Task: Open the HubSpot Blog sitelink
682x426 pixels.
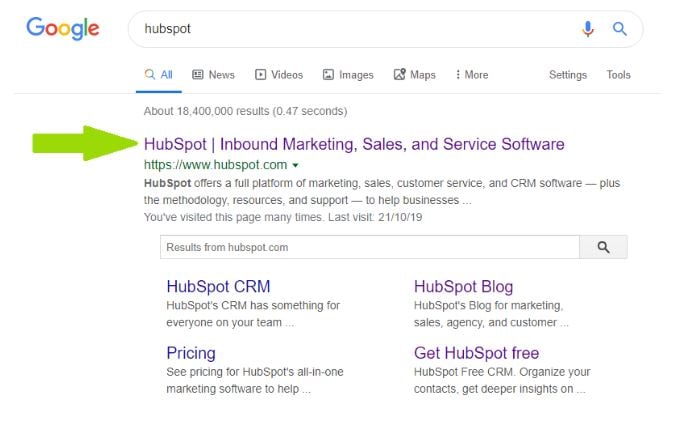Action: (463, 286)
